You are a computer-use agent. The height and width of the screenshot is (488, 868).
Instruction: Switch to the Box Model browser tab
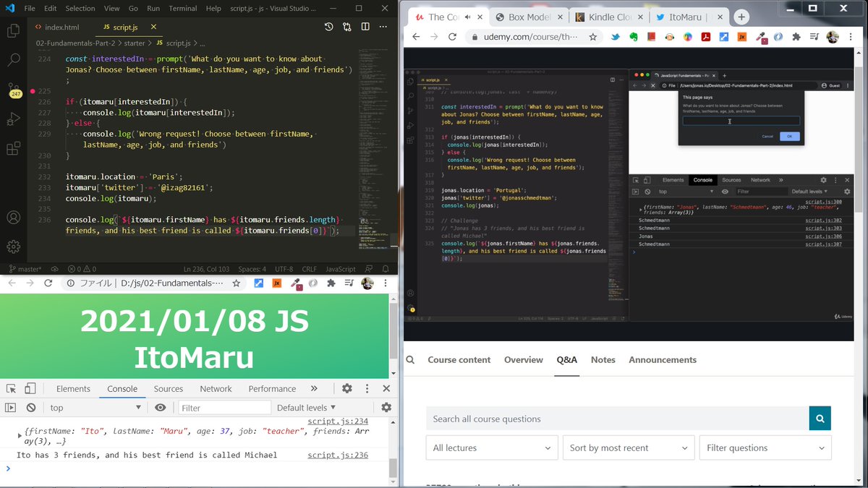(527, 17)
